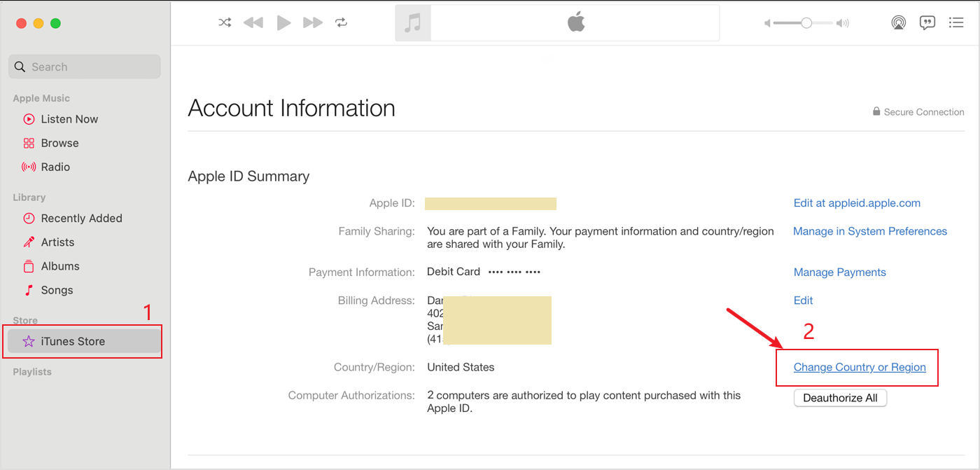
Task: Open the AirPlay output menu
Action: (x=899, y=22)
